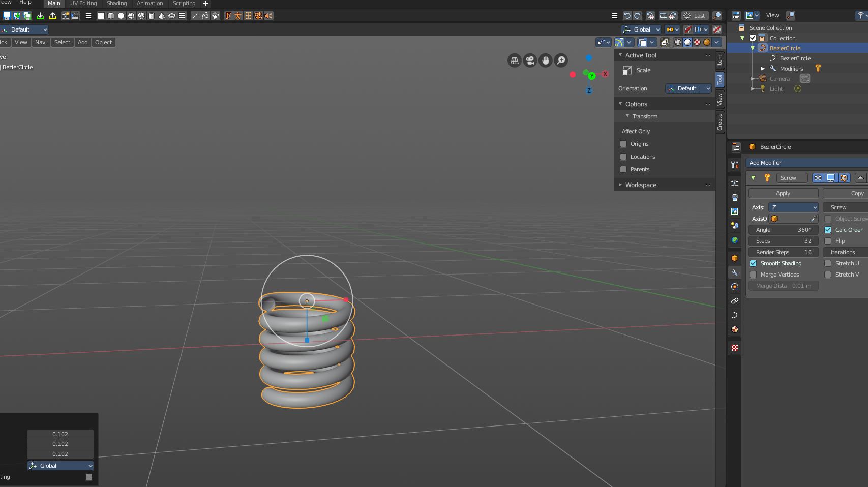This screenshot has width=868, height=487.
Task: Expand the Workspace panel
Action: click(x=640, y=185)
